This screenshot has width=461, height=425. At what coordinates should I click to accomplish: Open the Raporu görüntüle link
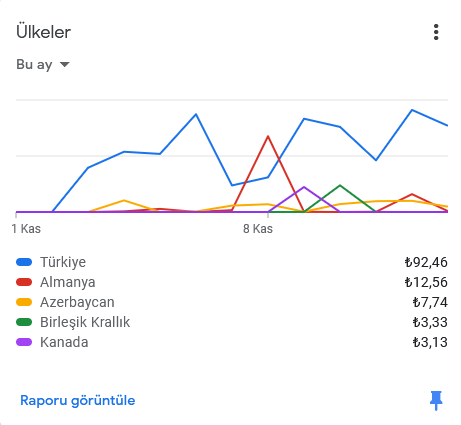point(77,400)
